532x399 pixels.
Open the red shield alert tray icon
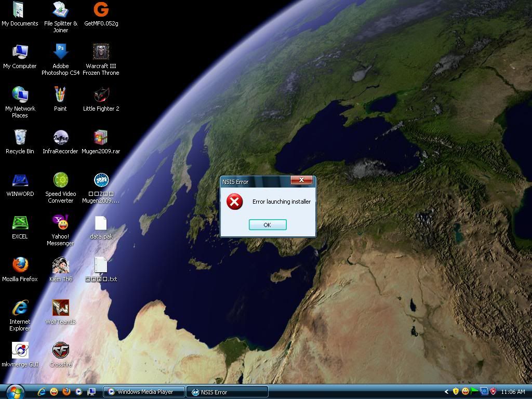[494, 392]
